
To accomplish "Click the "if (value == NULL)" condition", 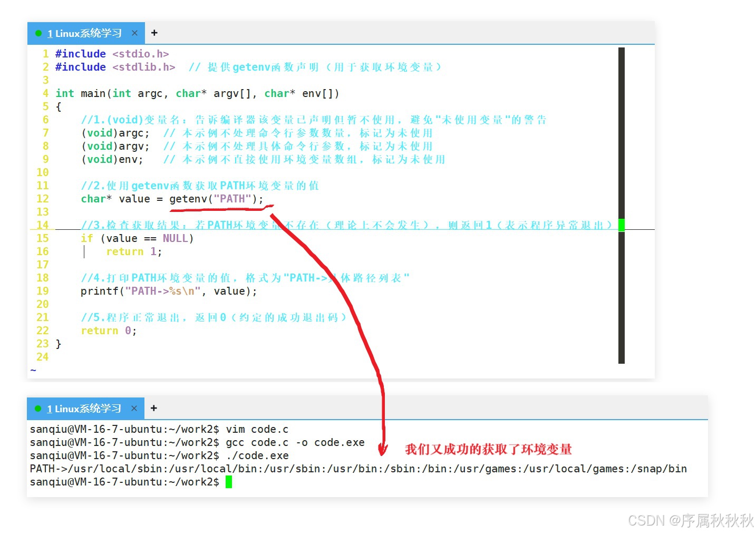I will coord(137,238).
